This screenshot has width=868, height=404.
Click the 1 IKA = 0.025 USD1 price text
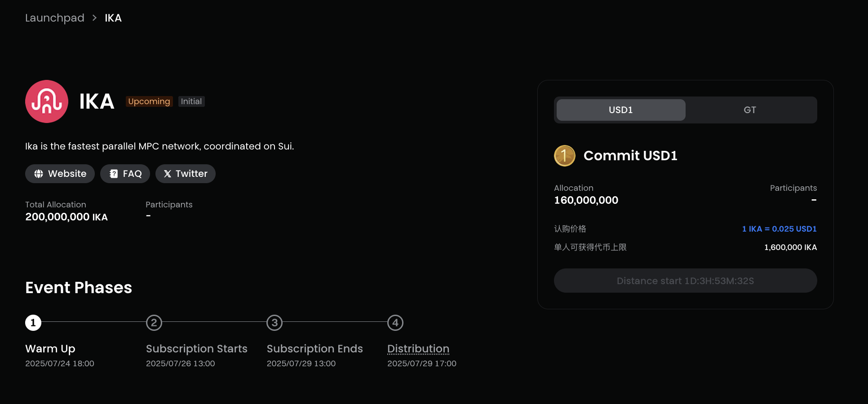coord(779,229)
